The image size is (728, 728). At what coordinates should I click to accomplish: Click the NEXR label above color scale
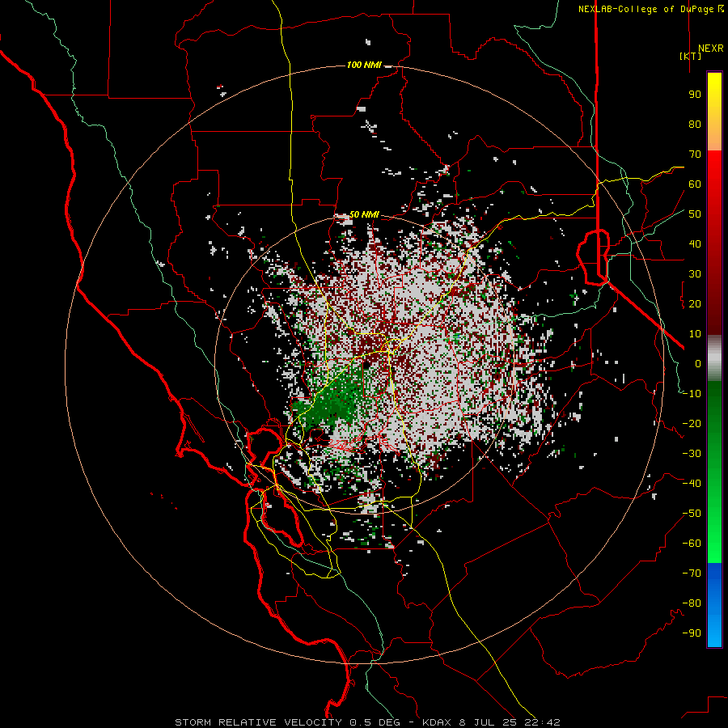(x=711, y=49)
